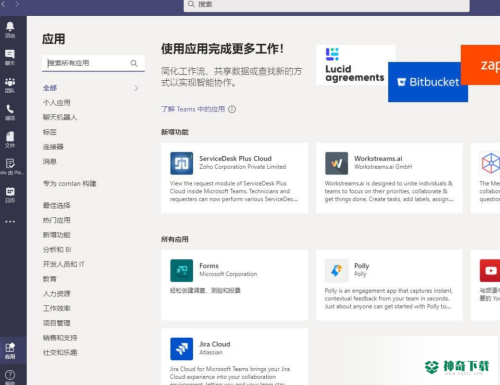The width and height of the screenshot is (500, 385).
Task: Open the 了解 Teams 中的应用 link
Action: 193,109
